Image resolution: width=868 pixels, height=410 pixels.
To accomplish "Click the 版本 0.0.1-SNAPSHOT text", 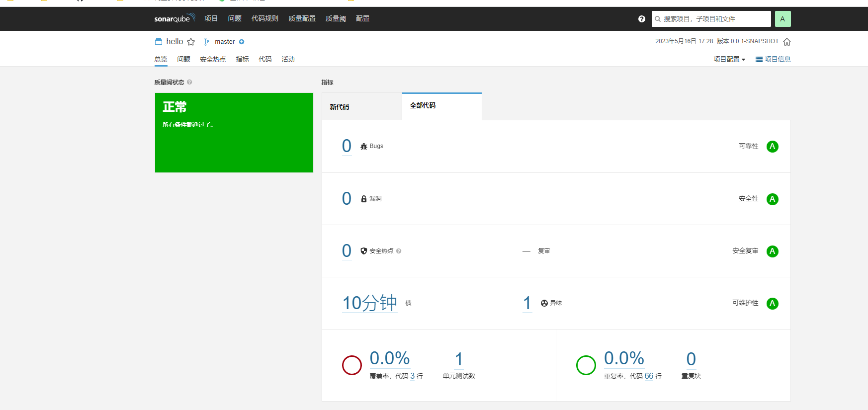I will coord(748,41).
